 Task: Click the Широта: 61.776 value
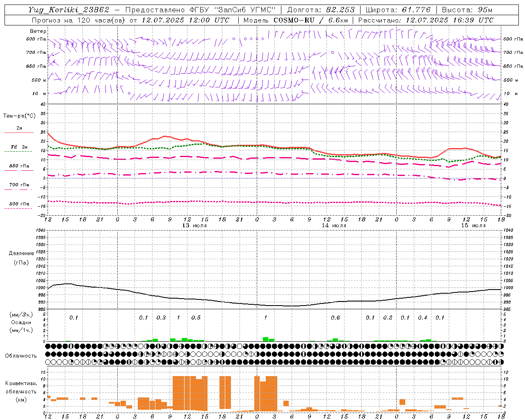(x=398, y=10)
